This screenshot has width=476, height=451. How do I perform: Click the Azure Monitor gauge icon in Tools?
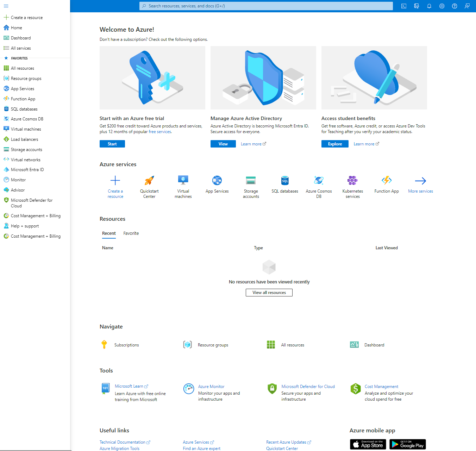[x=189, y=389]
